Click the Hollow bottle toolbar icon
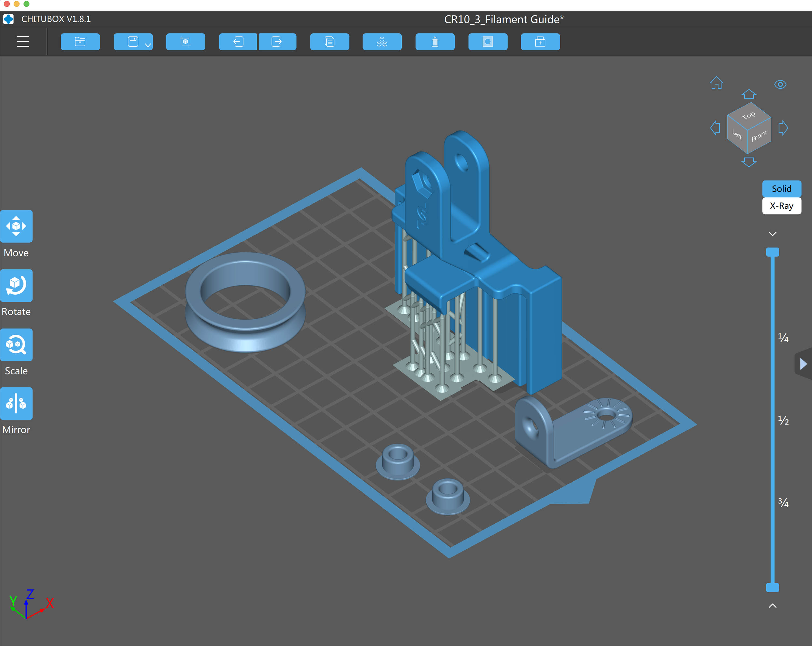Viewport: 812px width, 646px height. tap(435, 41)
